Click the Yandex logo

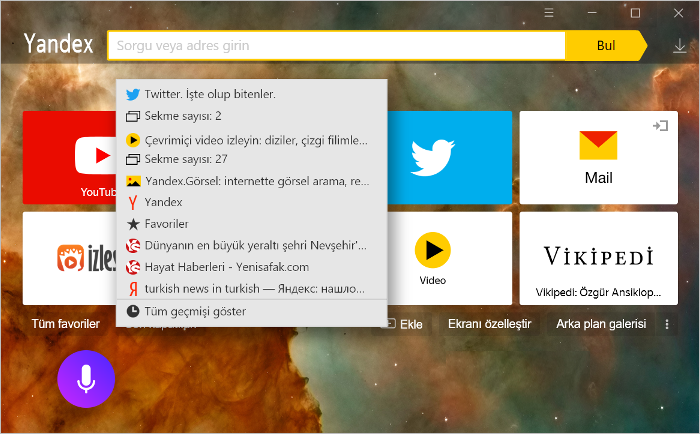click(x=58, y=44)
